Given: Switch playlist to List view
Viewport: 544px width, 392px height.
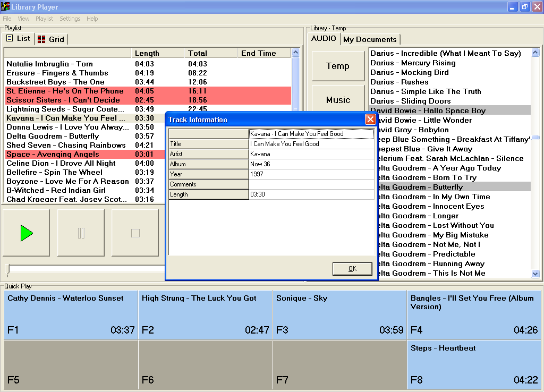Looking at the screenshot, I should pyautogui.click(x=19, y=38).
